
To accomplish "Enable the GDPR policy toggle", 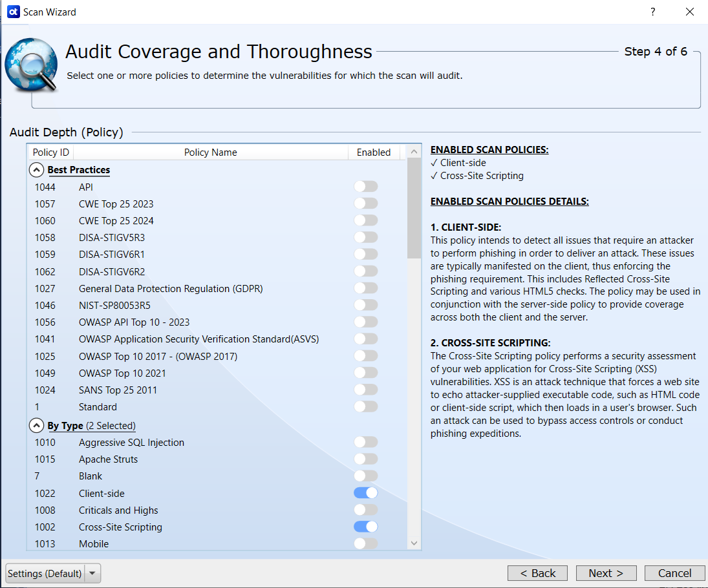I will 365,288.
